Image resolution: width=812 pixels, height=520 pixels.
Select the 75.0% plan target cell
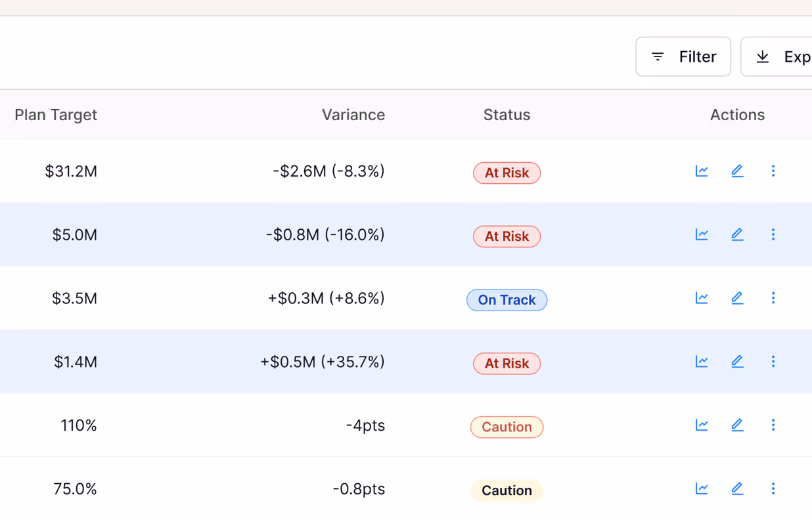pos(75,489)
